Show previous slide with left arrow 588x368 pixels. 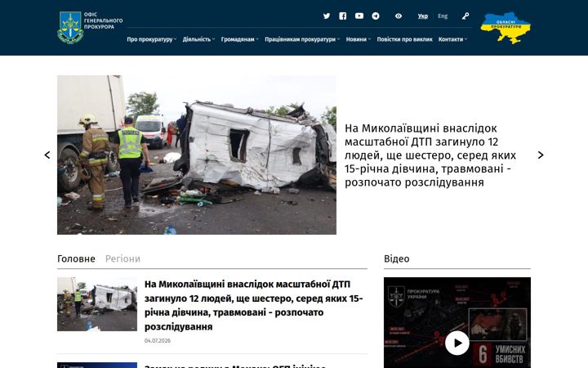[x=47, y=155]
